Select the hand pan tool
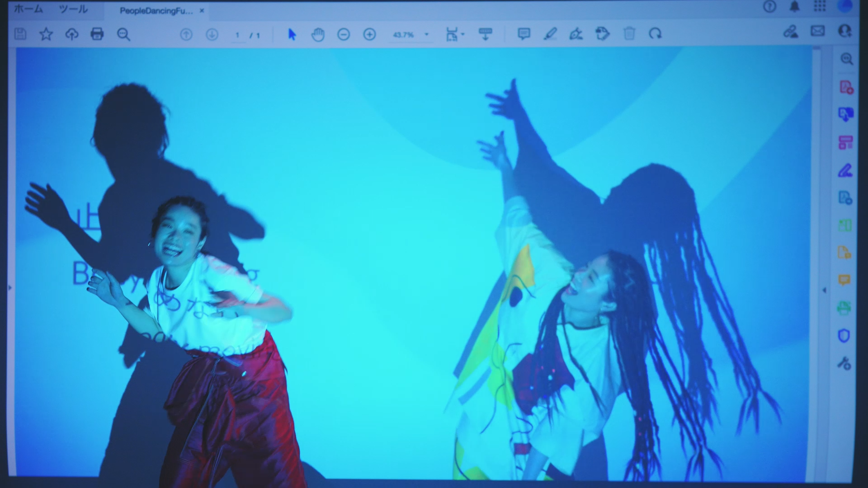 (x=318, y=34)
